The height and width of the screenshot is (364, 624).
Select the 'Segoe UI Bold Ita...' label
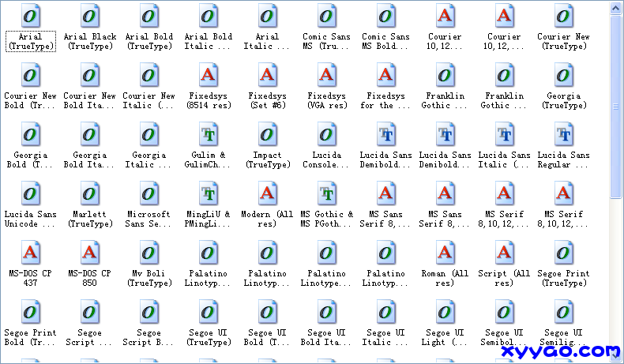[x=326, y=338]
